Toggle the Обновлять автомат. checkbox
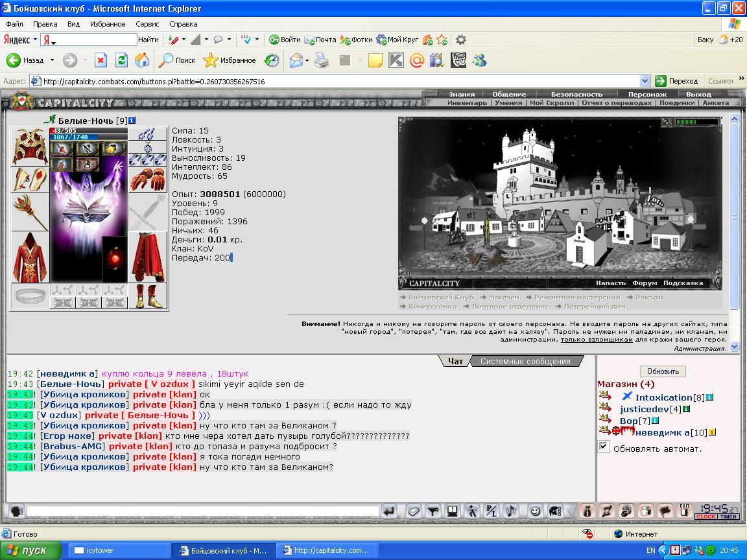Viewport: 747px width, 560px height. pos(604,447)
